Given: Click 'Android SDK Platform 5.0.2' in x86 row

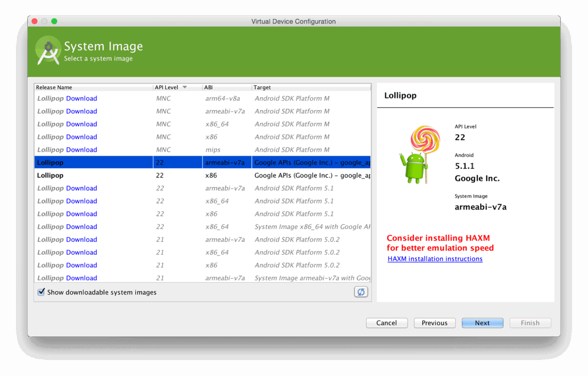Looking at the screenshot, I should [x=297, y=265].
